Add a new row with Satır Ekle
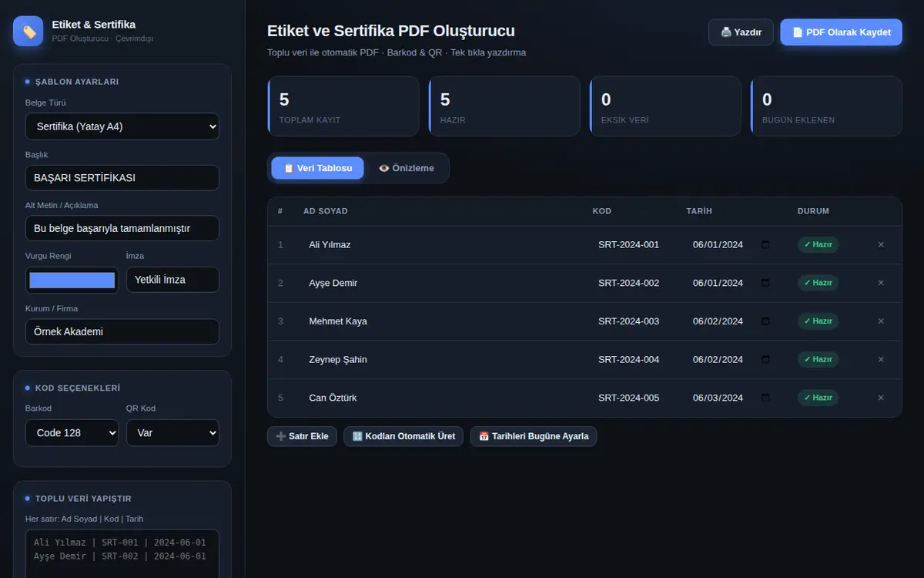 coord(302,436)
